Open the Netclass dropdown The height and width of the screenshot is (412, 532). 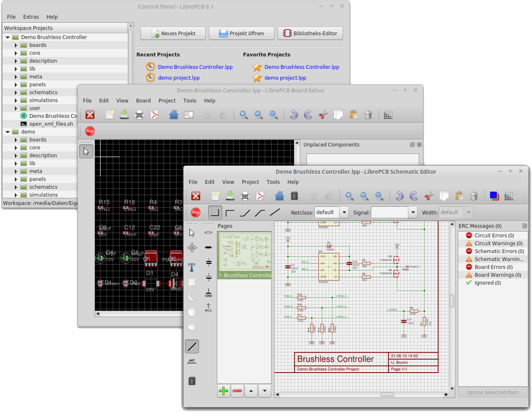(x=344, y=212)
